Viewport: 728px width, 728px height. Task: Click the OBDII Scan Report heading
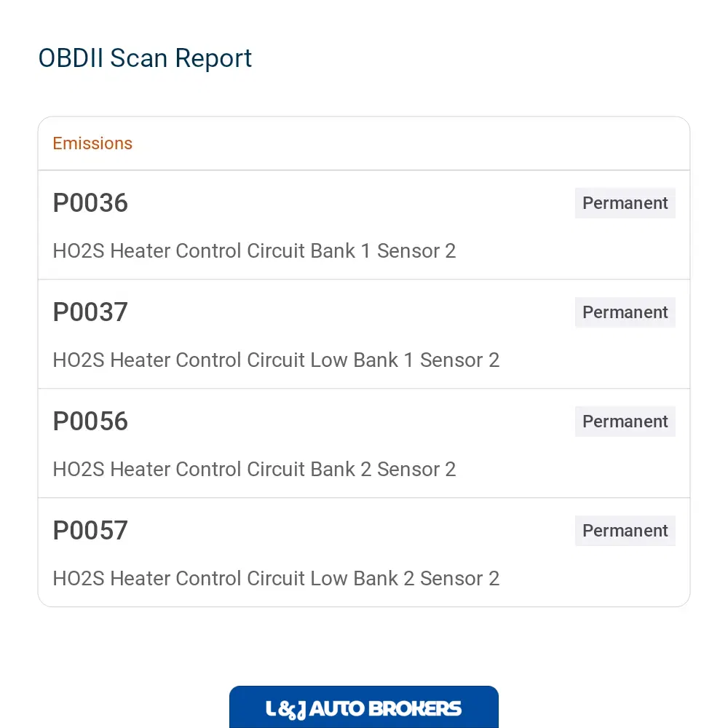pyautogui.click(x=145, y=58)
